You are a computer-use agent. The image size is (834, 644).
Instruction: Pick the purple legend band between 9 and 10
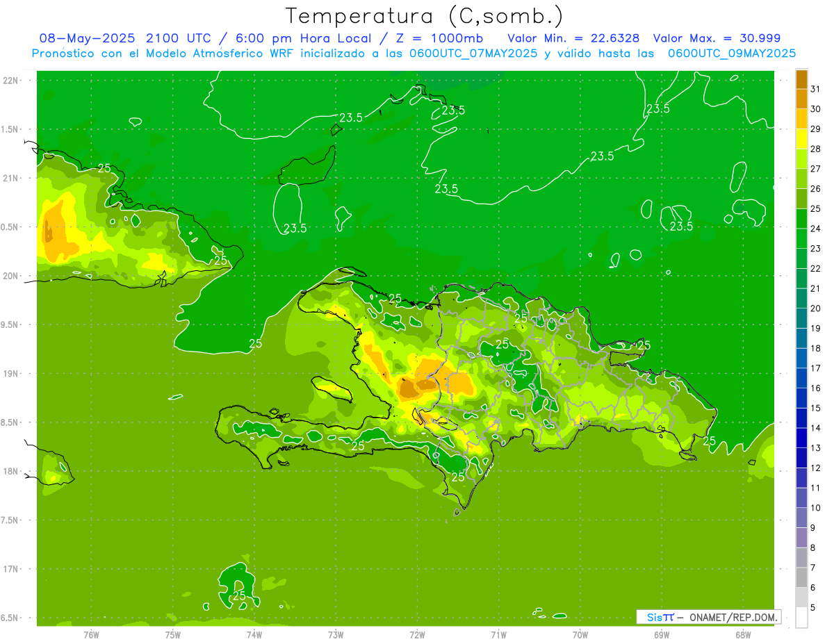point(801,518)
